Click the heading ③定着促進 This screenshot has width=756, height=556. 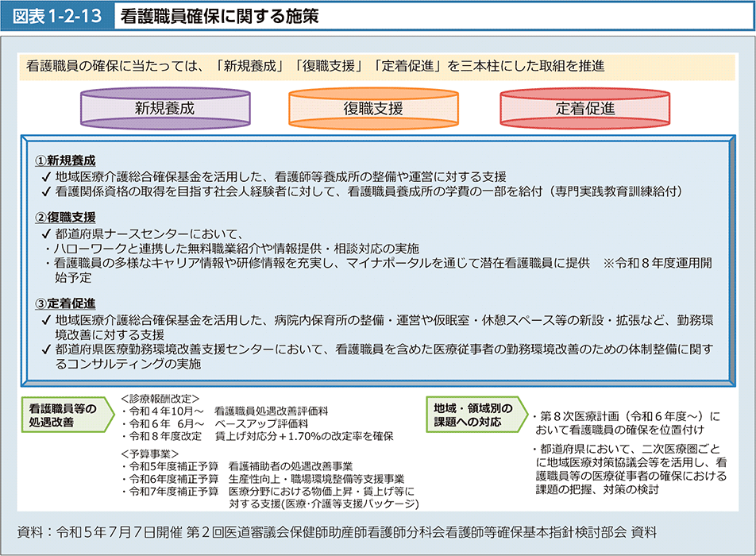click(66, 303)
